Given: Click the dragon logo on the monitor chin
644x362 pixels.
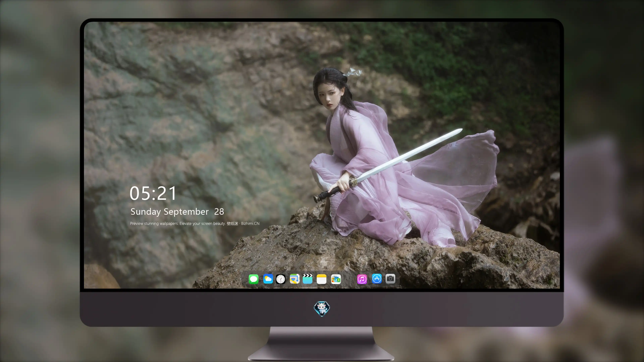Looking at the screenshot, I should tap(322, 309).
